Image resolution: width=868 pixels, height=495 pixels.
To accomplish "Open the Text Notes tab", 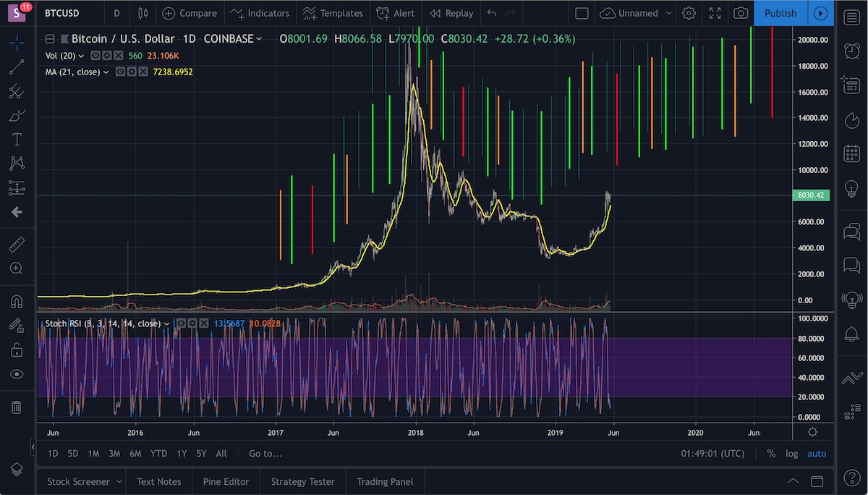I will tap(158, 481).
